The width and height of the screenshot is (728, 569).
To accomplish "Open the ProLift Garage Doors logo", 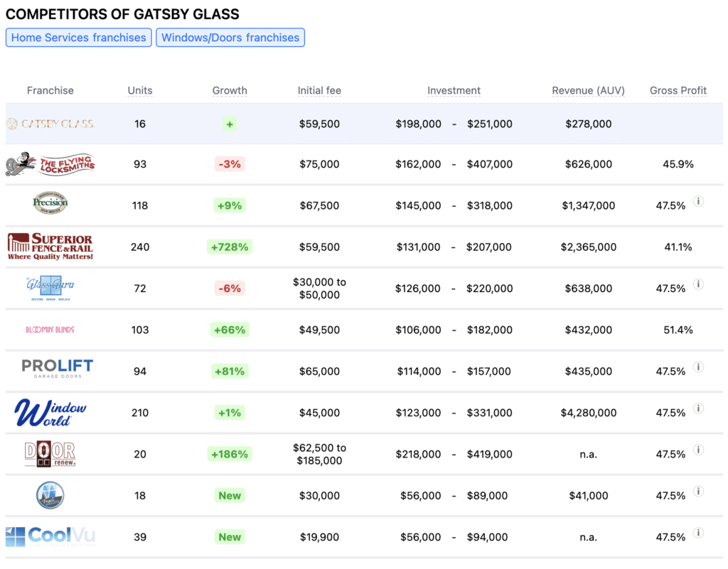I will point(57,369).
